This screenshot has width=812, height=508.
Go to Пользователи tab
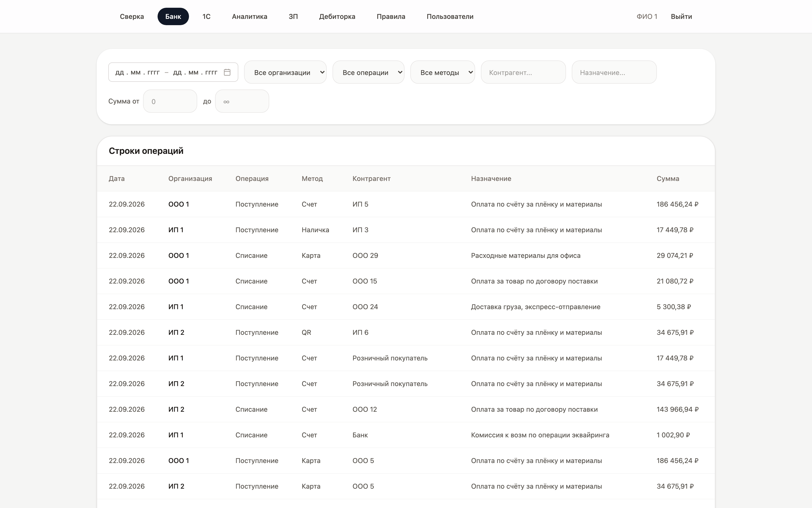tap(450, 16)
